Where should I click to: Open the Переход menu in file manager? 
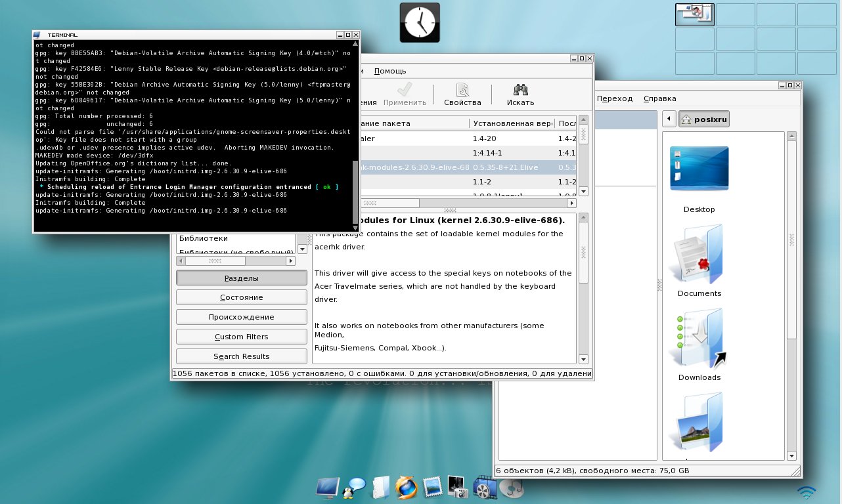(x=615, y=98)
